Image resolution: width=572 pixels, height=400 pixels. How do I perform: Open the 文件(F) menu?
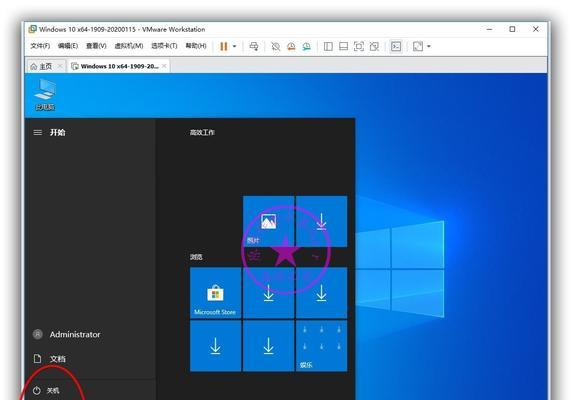click(x=40, y=46)
